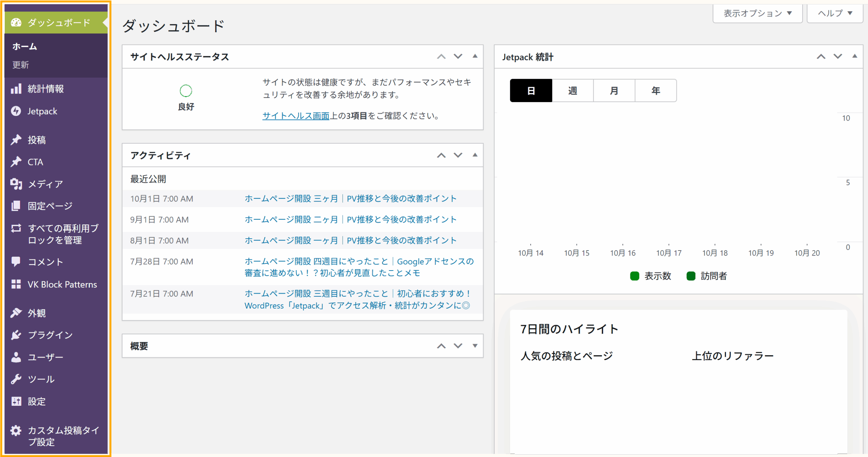The width and height of the screenshot is (868, 457).
Task: Open the 10月1日 三ヶ月 post link
Action: (351, 199)
